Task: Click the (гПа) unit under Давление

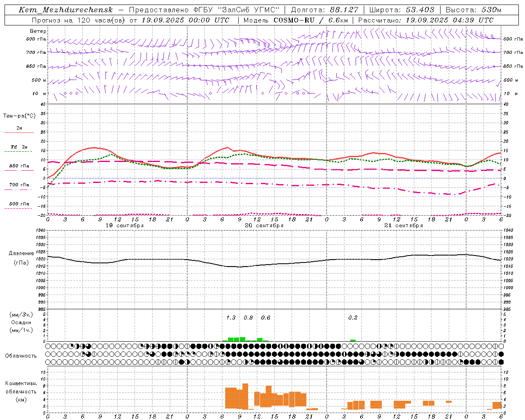Action: click(21, 263)
